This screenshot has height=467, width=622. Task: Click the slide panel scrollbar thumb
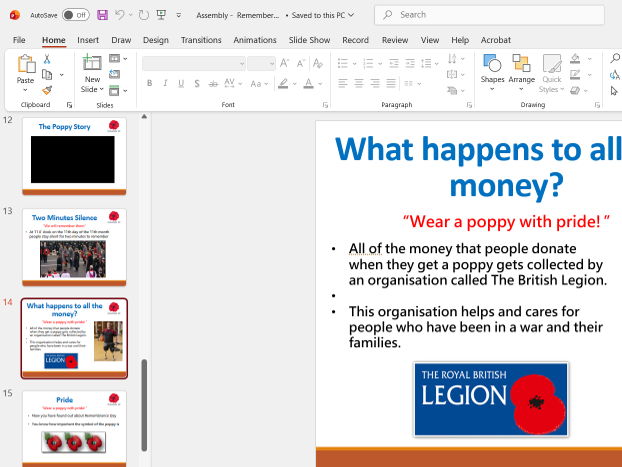click(x=144, y=405)
